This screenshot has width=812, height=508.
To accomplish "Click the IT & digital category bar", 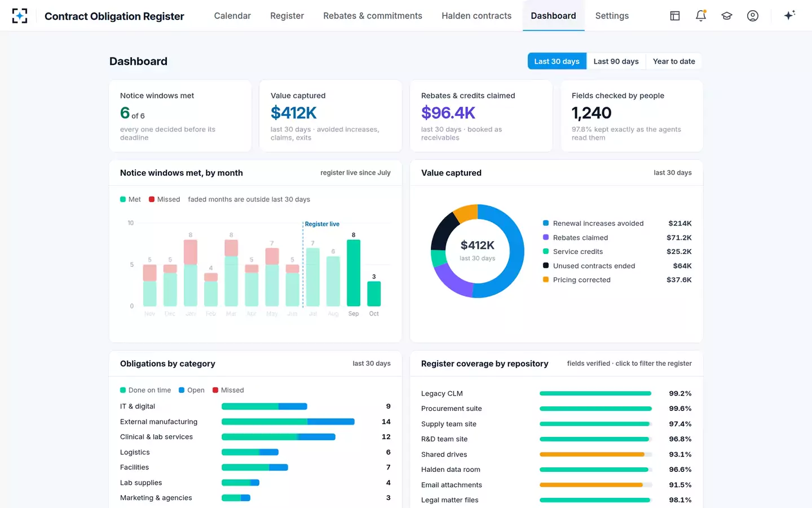I will (x=264, y=406).
